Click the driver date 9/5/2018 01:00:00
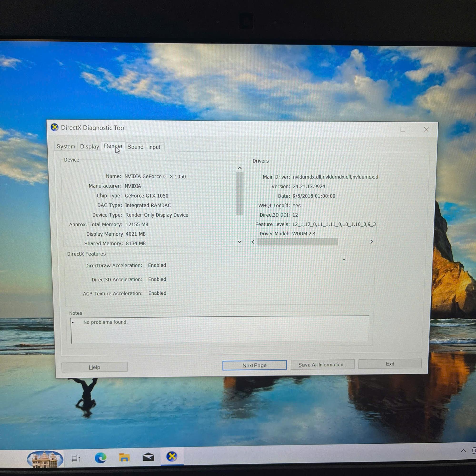This screenshot has width=476, height=476. pyautogui.click(x=314, y=196)
